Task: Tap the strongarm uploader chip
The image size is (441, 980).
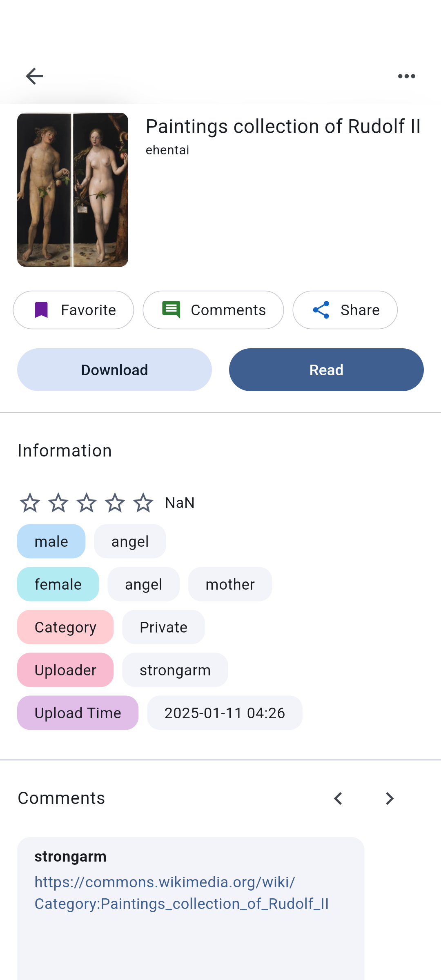Action: coord(175,670)
